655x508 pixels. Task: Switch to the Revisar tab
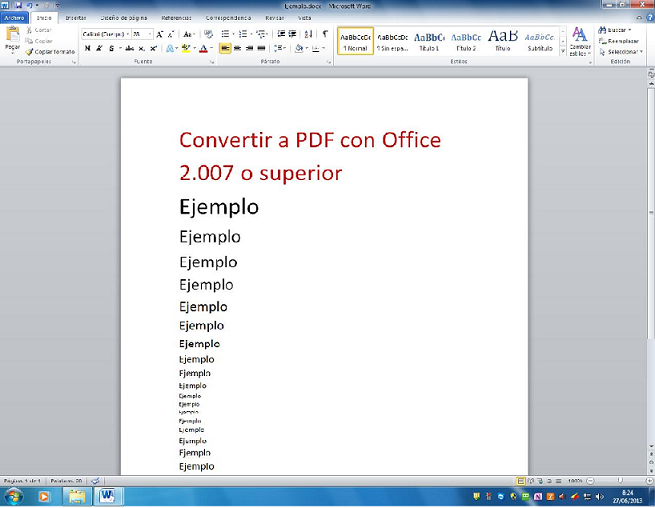274,18
